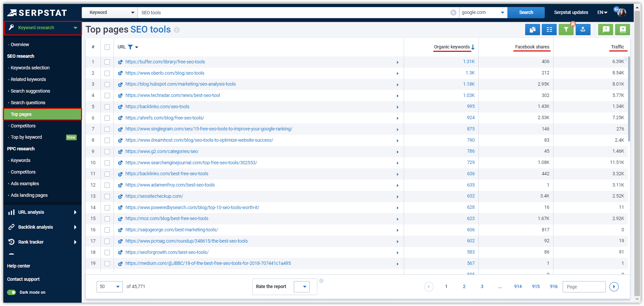The height and width of the screenshot is (306, 644).
Task: Open the help book question icon
Action: (x=622, y=30)
